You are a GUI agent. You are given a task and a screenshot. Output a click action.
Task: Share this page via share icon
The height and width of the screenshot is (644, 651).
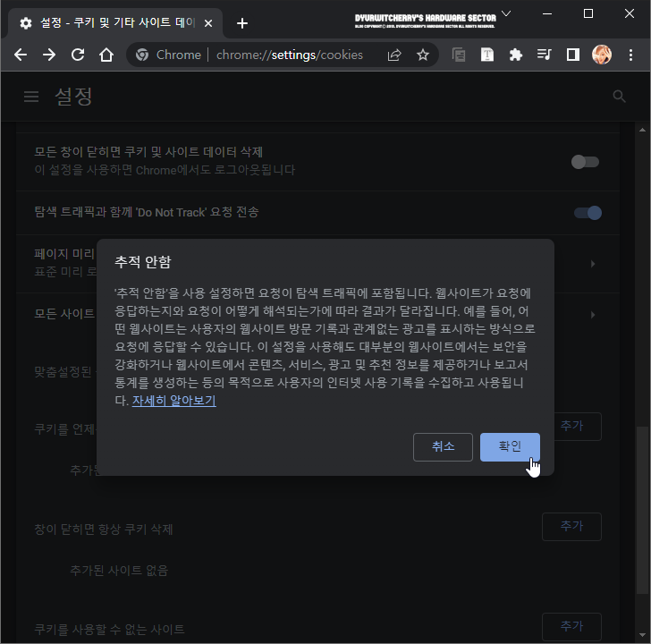[394, 55]
